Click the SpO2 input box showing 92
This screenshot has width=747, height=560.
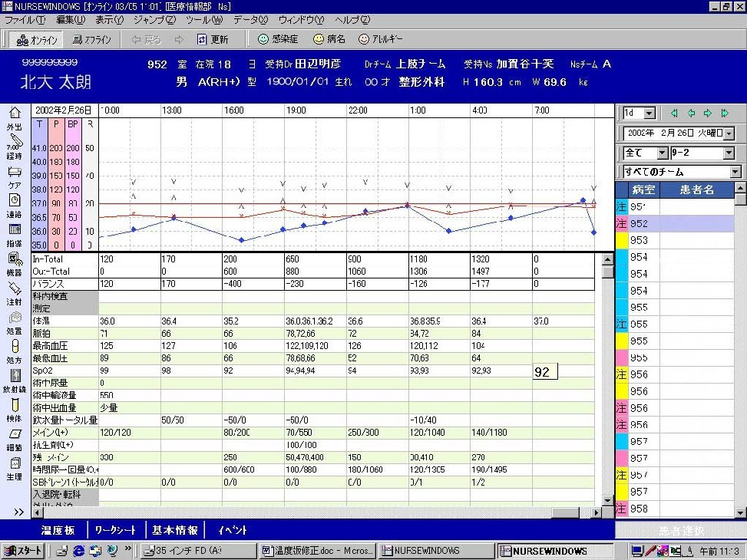pos(545,371)
